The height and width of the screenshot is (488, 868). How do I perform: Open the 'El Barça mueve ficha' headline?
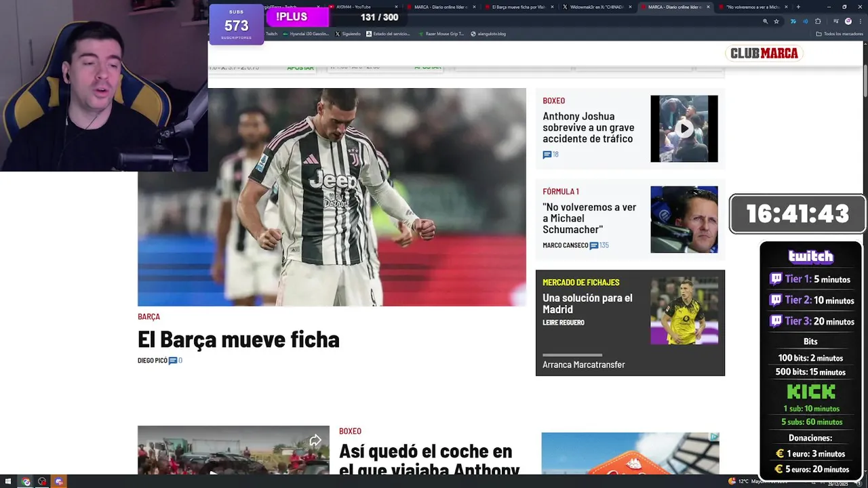tap(239, 339)
